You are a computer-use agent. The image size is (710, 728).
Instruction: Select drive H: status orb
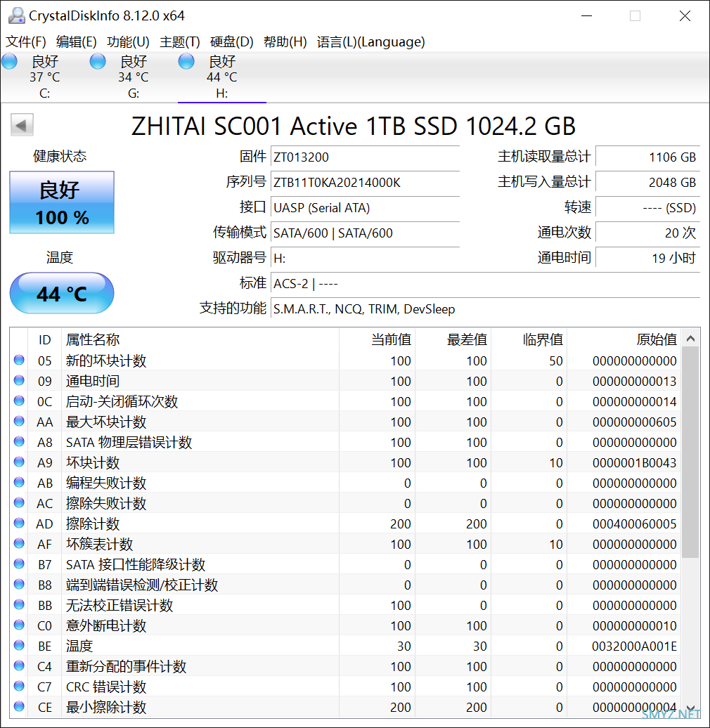(x=186, y=61)
